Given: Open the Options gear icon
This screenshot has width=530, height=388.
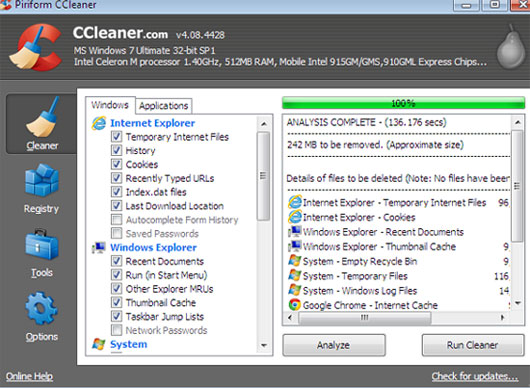Looking at the screenshot, I should pos(41,308).
